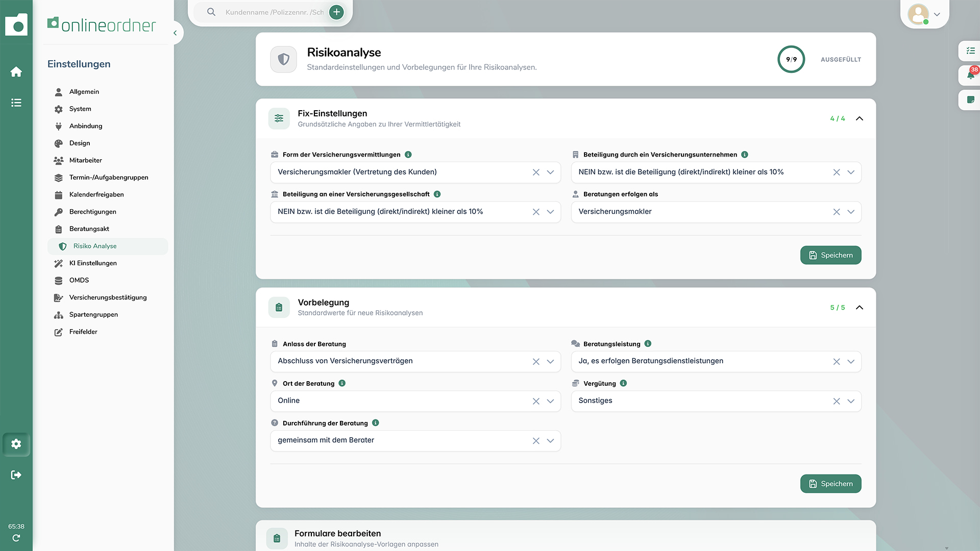Click the customer search input field
The height and width of the screenshot is (551, 980).
pos(275,12)
